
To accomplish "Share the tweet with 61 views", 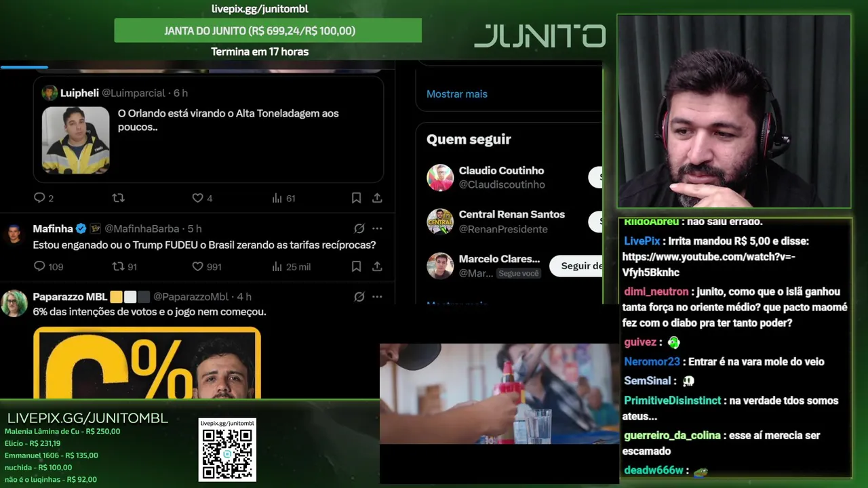I will [377, 198].
